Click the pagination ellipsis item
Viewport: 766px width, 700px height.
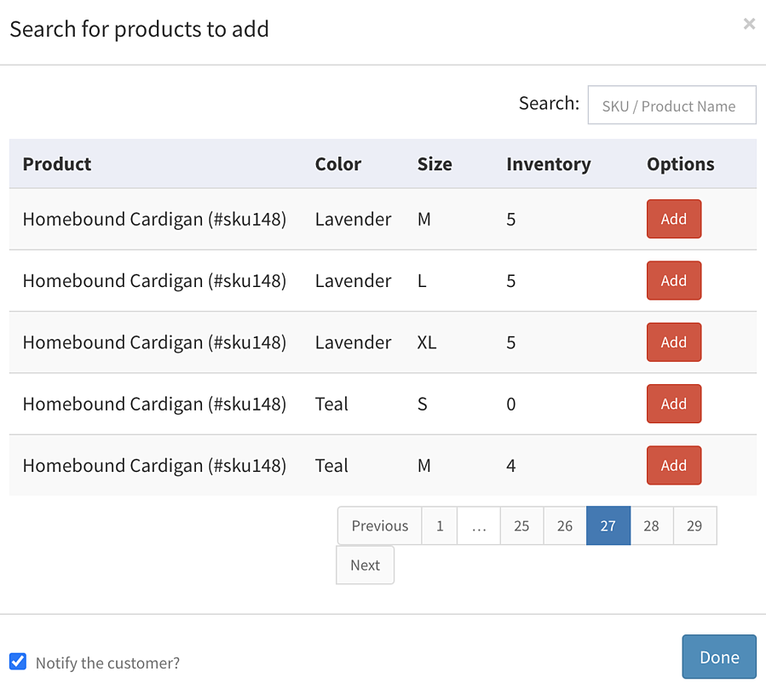[479, 525]
